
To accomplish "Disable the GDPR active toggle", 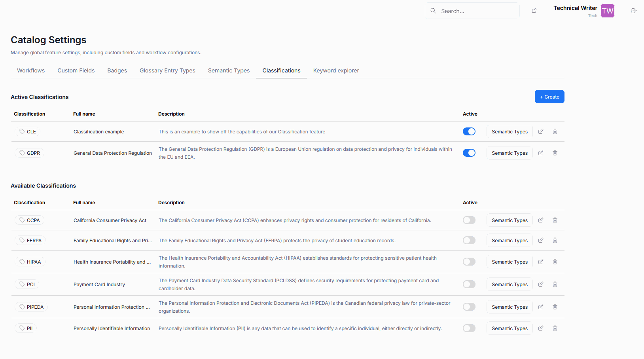I will pyautogui.click(x=469, y=153).
